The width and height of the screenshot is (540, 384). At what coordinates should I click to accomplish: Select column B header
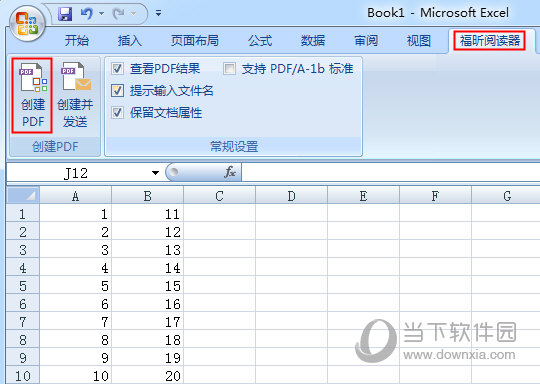[147, 196]
